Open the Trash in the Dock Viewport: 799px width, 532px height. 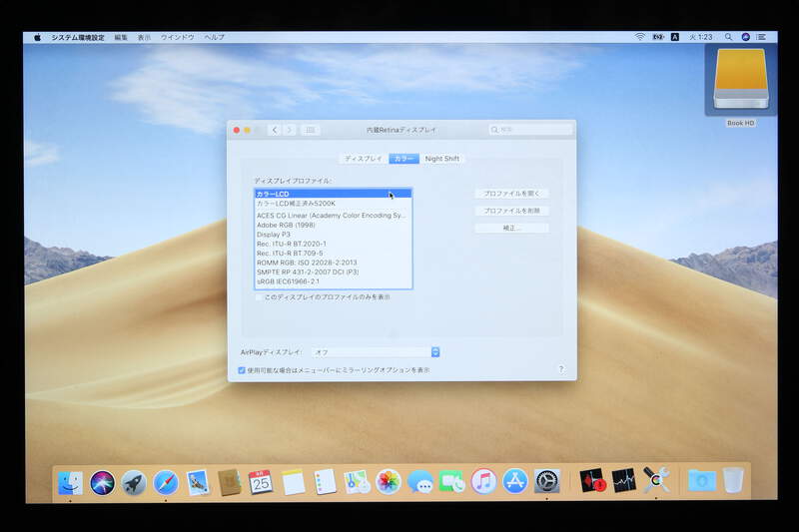click(x=734, y=480)
